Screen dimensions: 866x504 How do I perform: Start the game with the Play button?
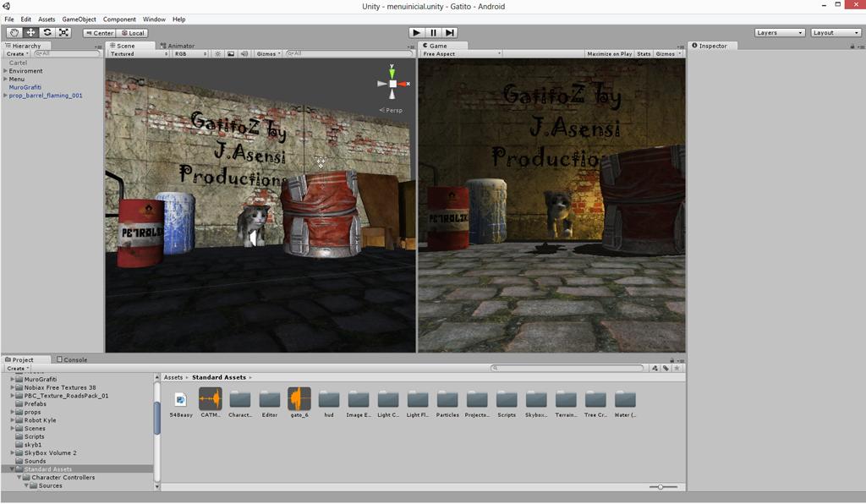tap(417, 33)
